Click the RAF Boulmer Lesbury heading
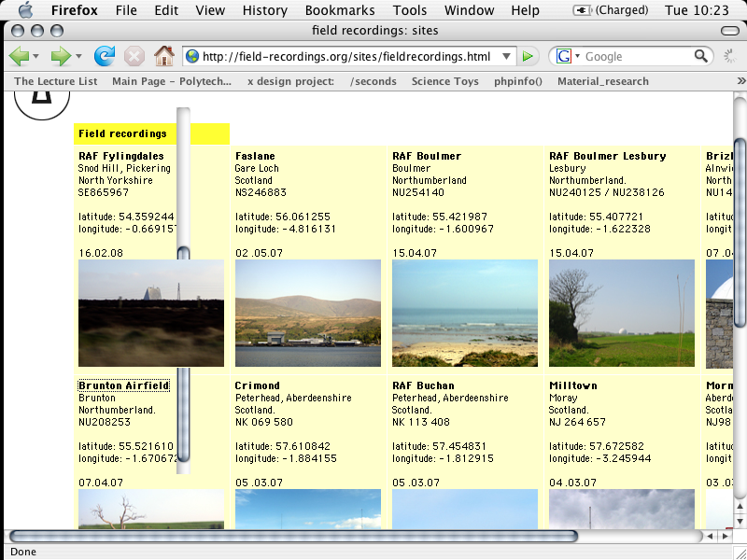This screenshot has width=747, height=560. (x=608, y=156)
